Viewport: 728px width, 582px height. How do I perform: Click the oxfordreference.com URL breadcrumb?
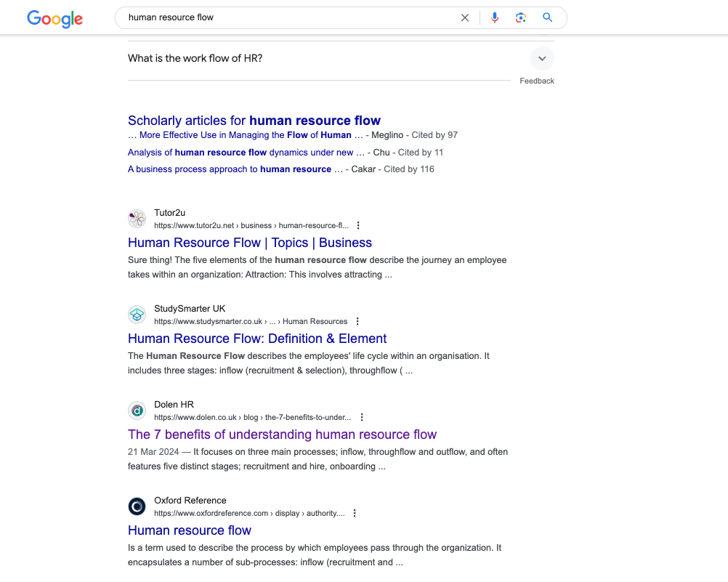249,513
